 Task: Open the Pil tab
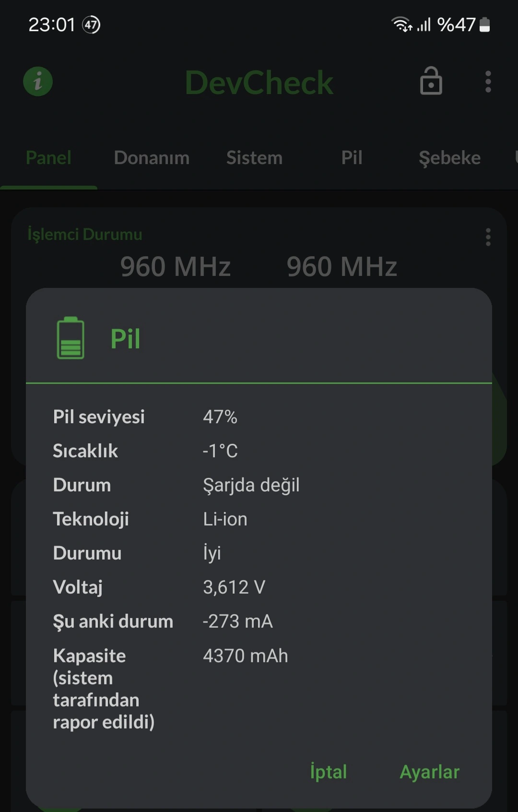pyautogui.click(x=352, y=158)
